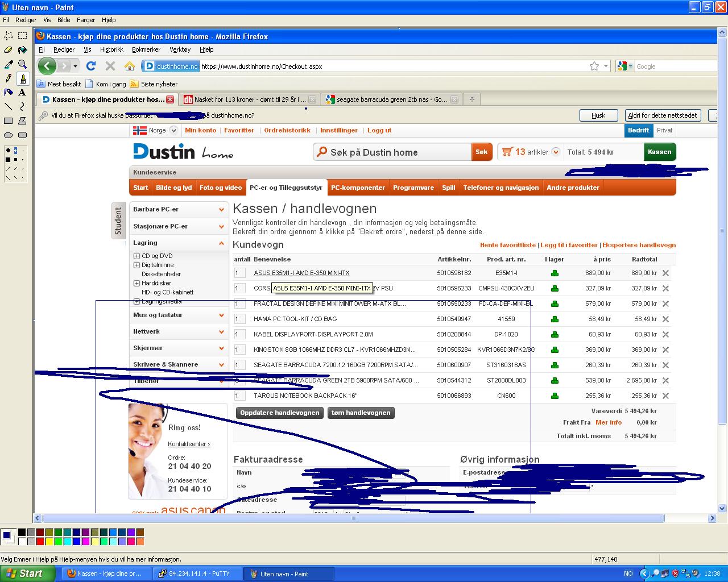The height and width of the screenshot is (582, 728).
Task: Select the rectangular Select tool in Paint
Action: [x=23, y=35]
